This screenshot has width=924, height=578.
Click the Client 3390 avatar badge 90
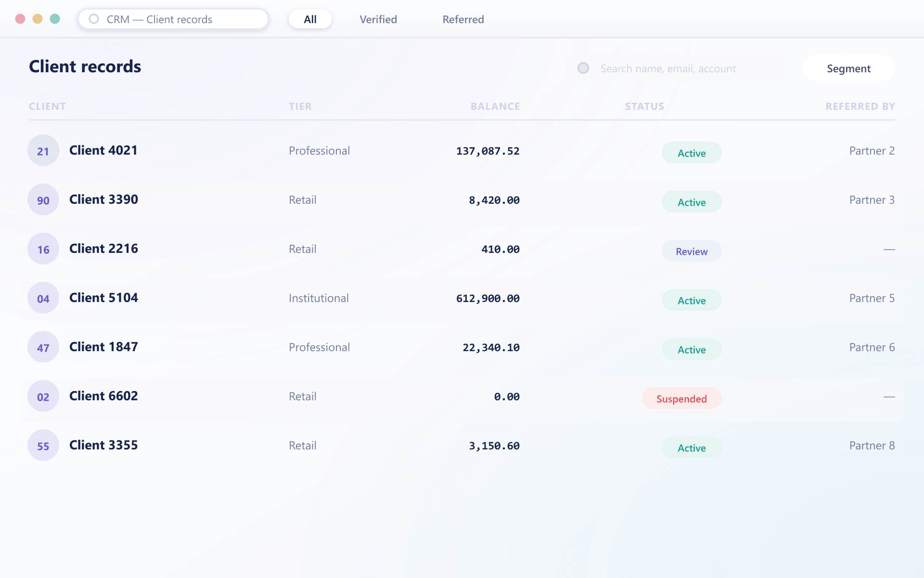pos(43,200)
